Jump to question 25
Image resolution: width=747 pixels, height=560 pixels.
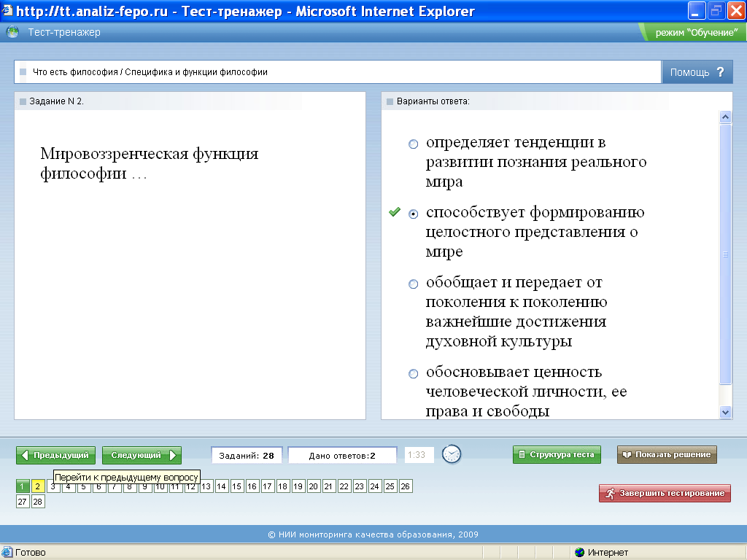click(390, 486)
